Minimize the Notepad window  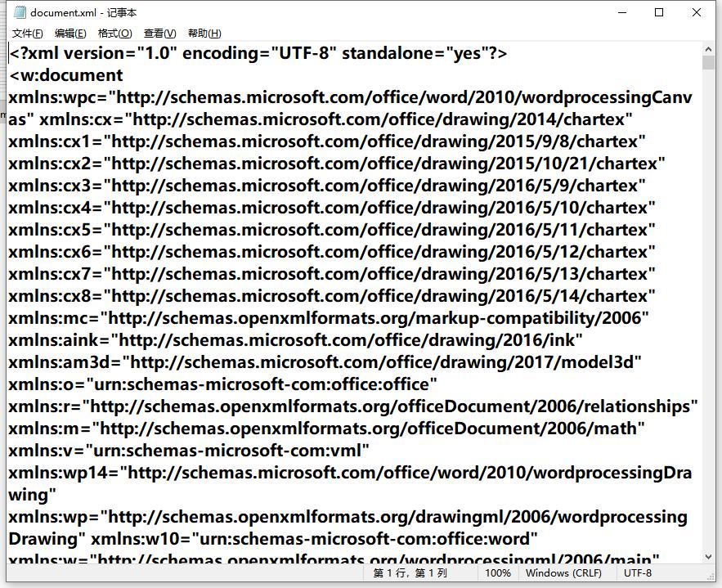pos(622,12)
